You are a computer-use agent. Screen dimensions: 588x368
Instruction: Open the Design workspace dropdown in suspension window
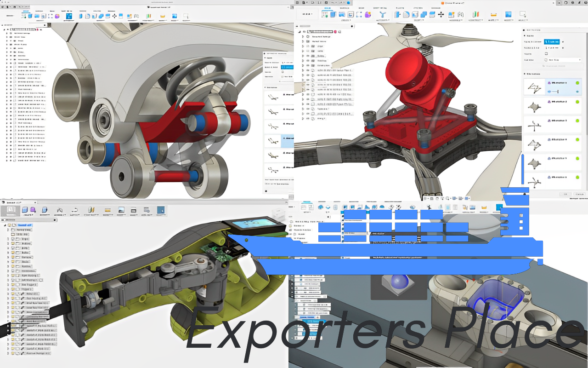10,16
